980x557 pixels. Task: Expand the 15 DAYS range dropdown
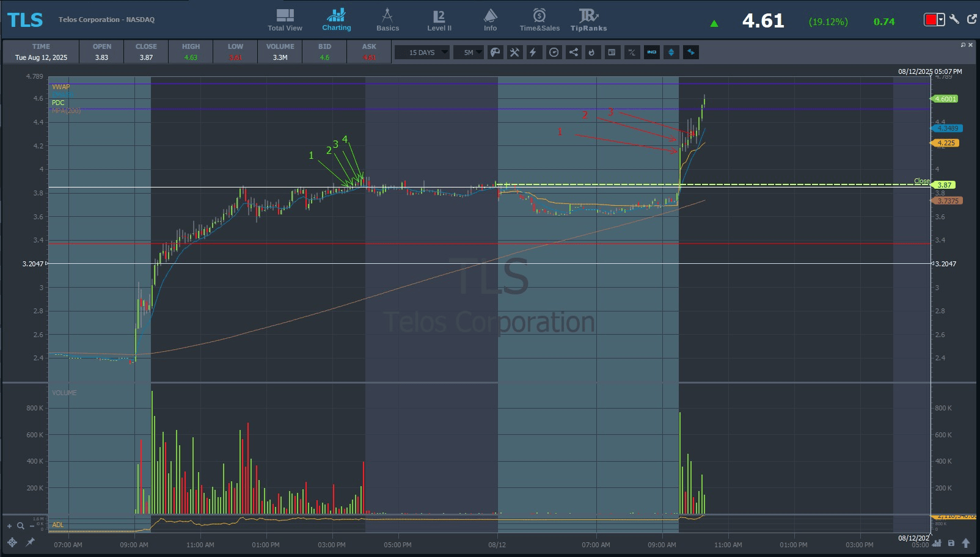pos(422,53)
